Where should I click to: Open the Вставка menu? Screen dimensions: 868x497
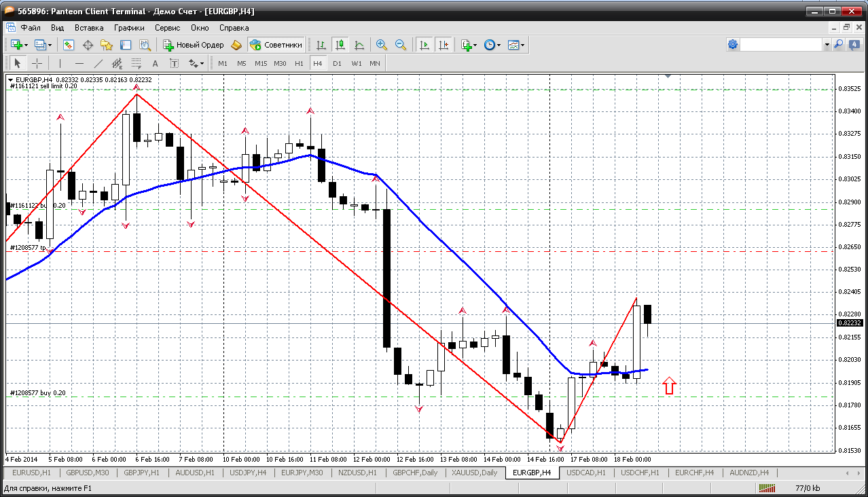89,28
